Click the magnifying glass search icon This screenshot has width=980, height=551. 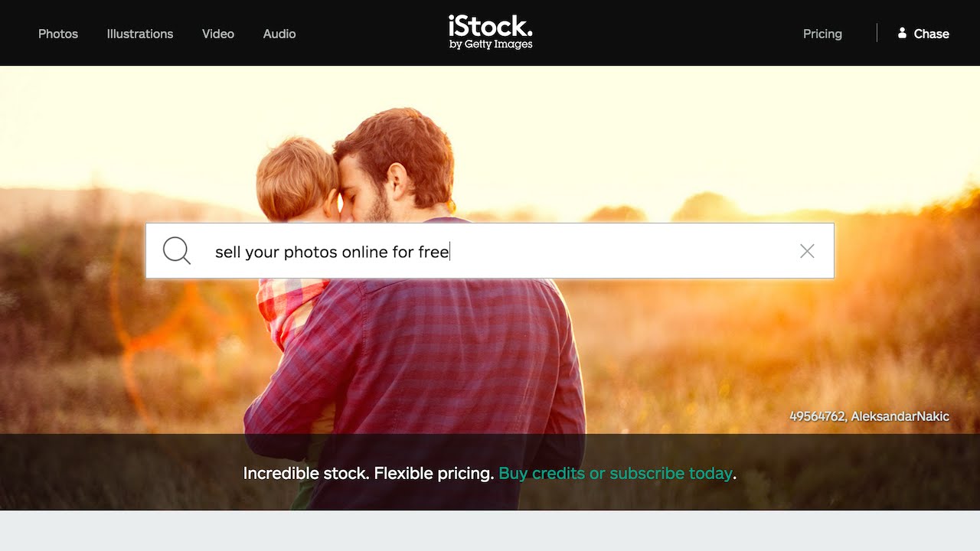pos(176,250)
